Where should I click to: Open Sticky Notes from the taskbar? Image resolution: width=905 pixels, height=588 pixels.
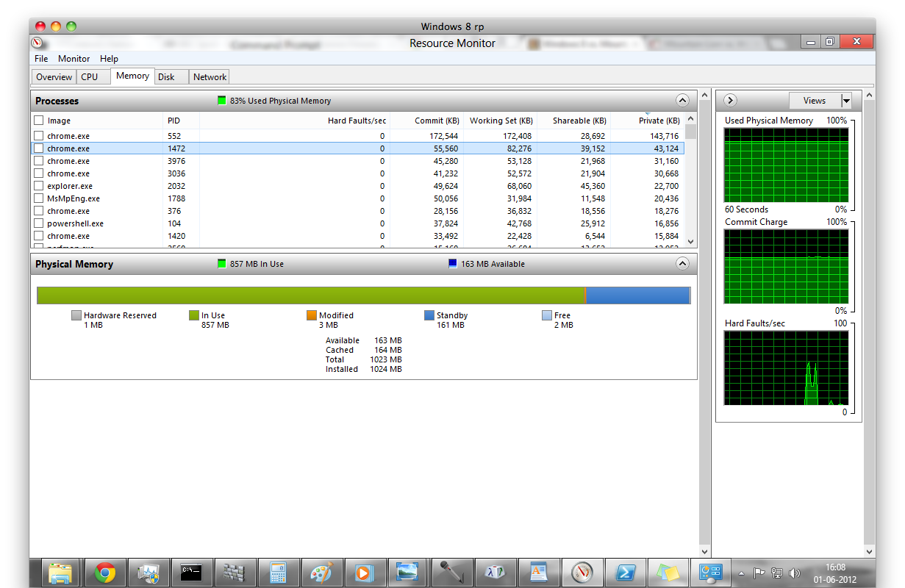668,573
